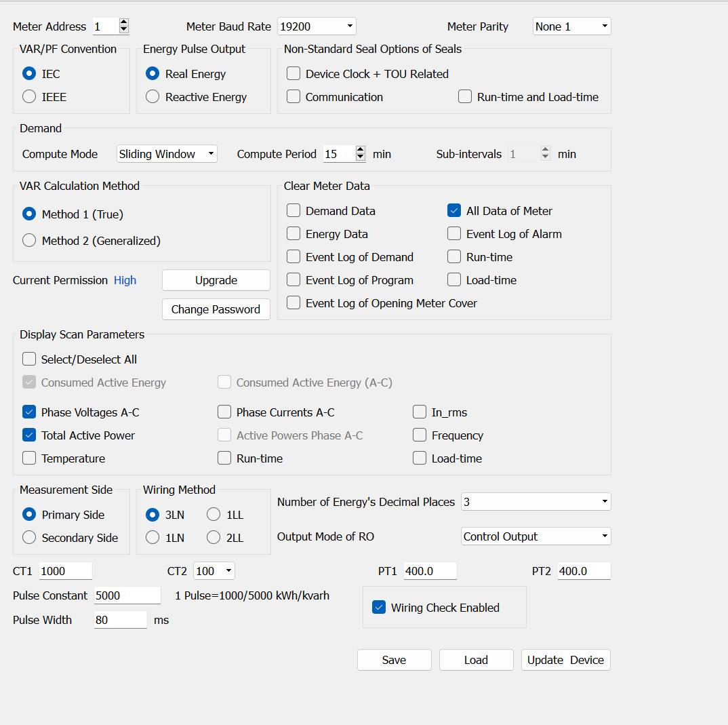Open the CT2 value dropdown
Screen dimensions: 728x725
[214, 571]
